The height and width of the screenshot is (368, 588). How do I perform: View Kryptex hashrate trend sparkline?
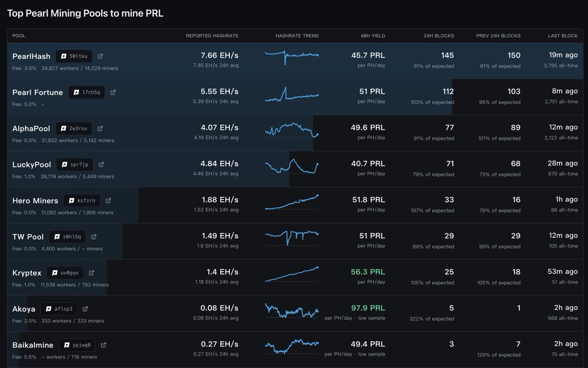tap(292, 274)
